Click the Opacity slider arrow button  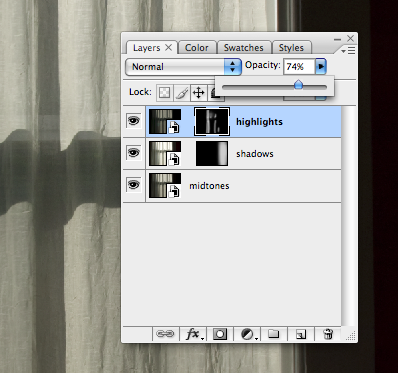pyautogui.click(x=321, y=66)
